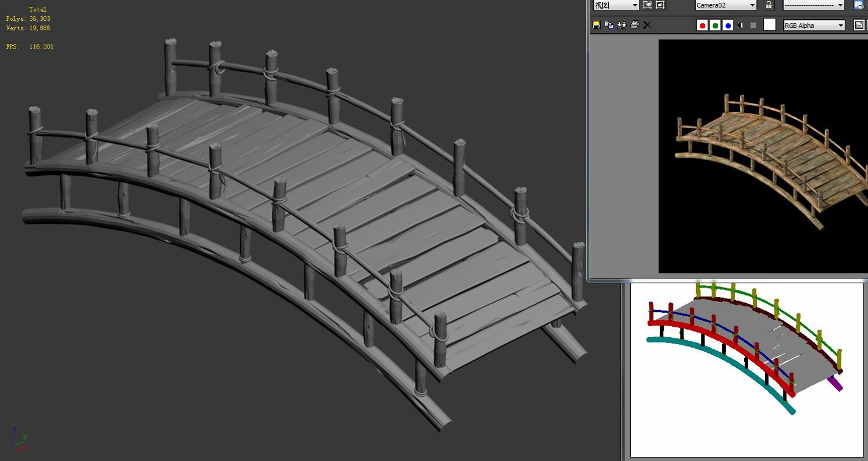
Task: Clone the rendered frame window
Action: 621,25
